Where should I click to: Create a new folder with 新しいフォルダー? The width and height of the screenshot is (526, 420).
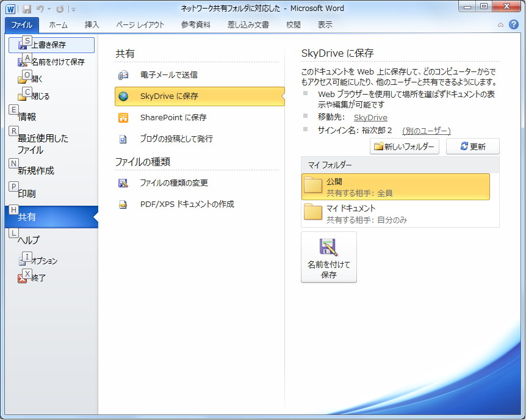point(404,146)
